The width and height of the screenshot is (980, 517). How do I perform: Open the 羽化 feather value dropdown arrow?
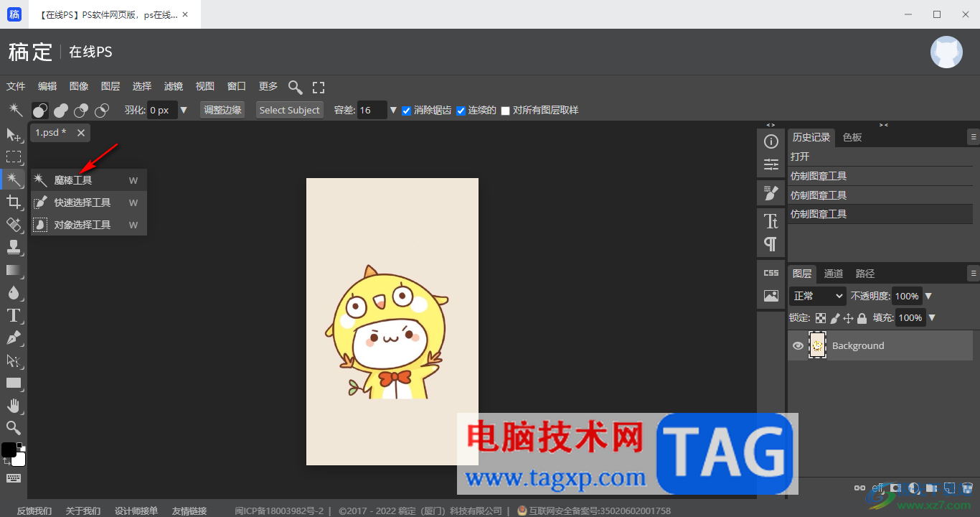pyautogui.click(x=184, y=110)
